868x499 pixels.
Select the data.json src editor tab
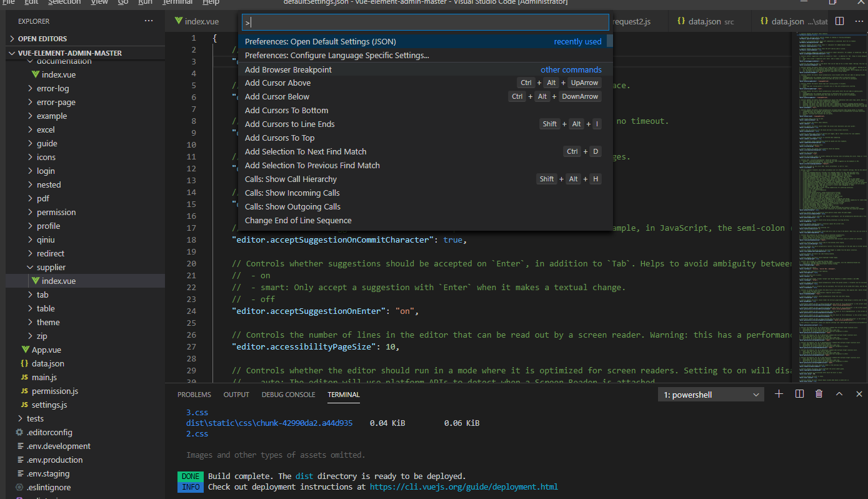pos(705,21)
